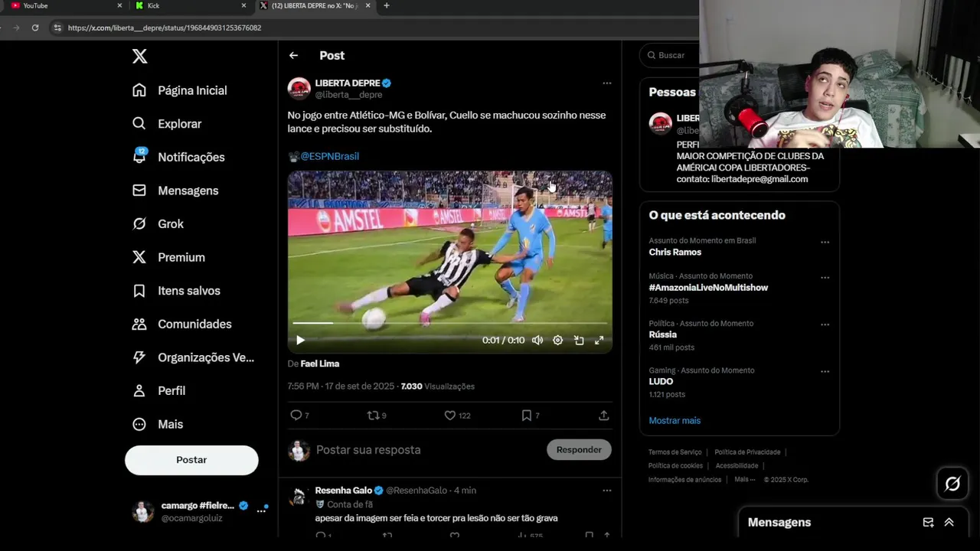Expand the footer Mais menu

[743, 480]
